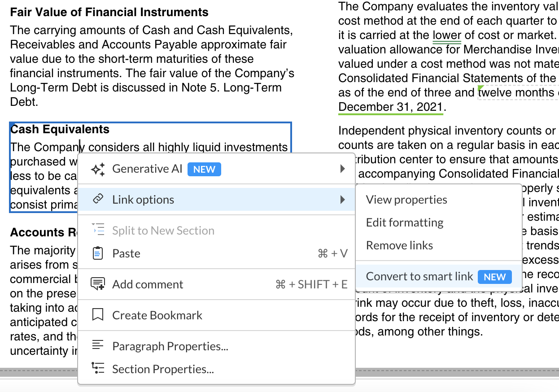559x392 pixels.
Task: Choose Convert to smart link
Action: coord(419,276)
